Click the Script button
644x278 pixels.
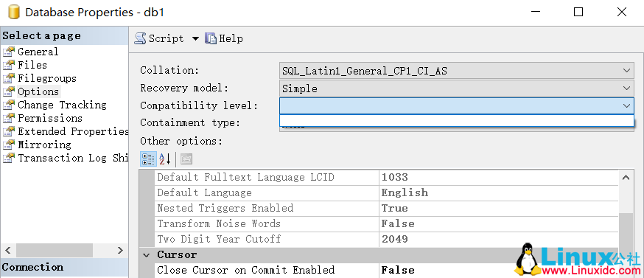coord(159,38)
